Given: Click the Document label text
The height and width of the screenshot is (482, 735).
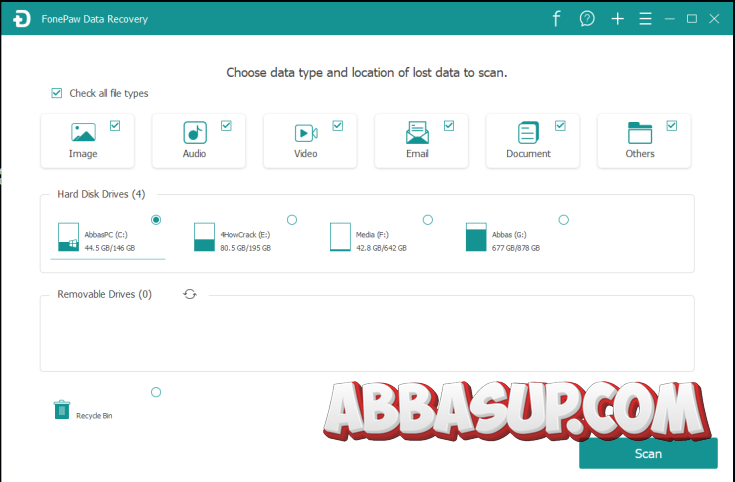Looking at the screenshot, I should click(528, 154).
